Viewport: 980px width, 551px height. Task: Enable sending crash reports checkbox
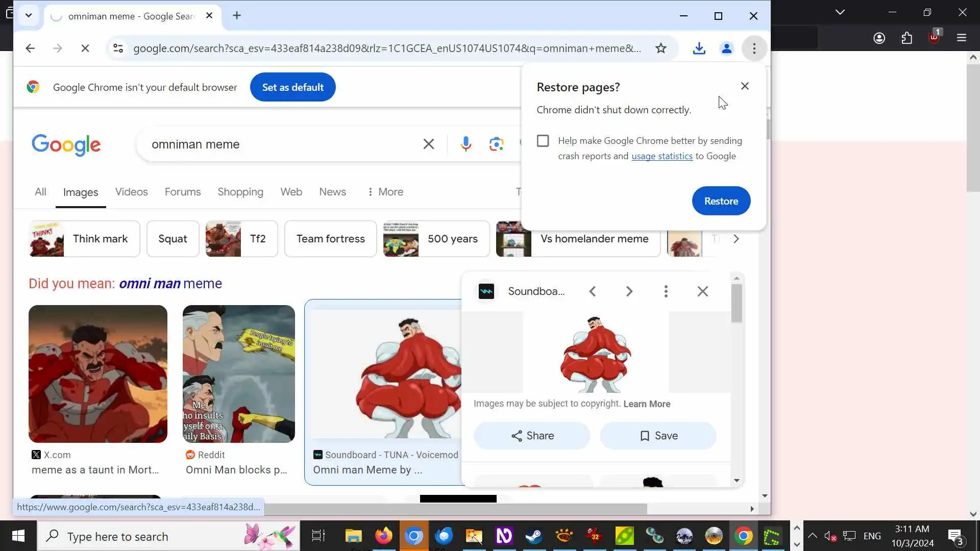[543, 141]
